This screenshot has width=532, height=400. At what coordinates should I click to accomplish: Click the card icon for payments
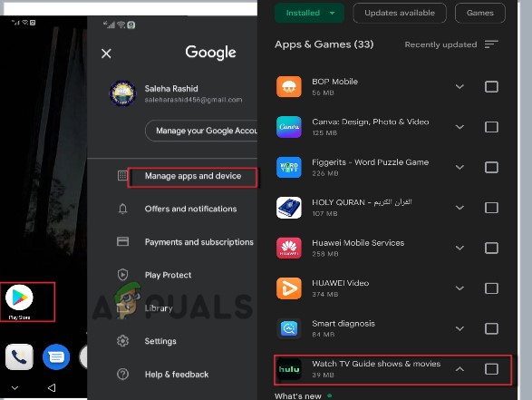click(122, 241)
